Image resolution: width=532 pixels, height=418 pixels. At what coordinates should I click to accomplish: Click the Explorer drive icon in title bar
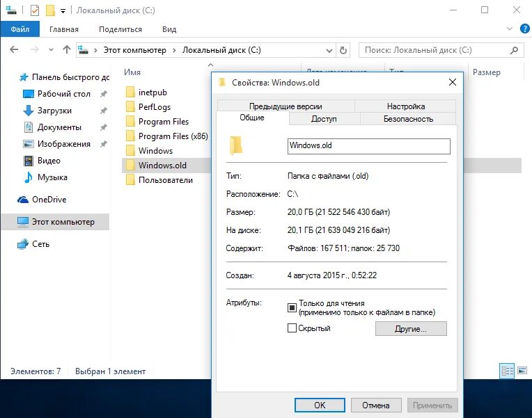pyautogui.click(x=11, y=10)
